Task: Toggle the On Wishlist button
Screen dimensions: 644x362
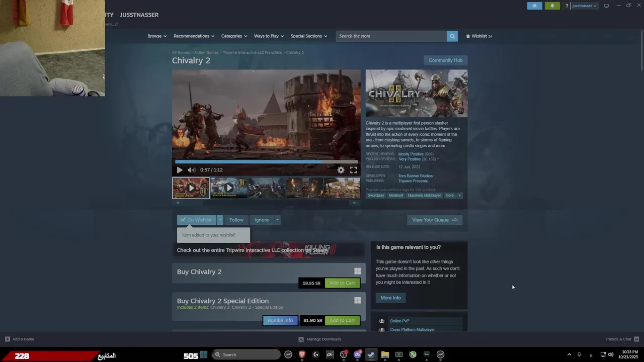Action: pos(196,220)
